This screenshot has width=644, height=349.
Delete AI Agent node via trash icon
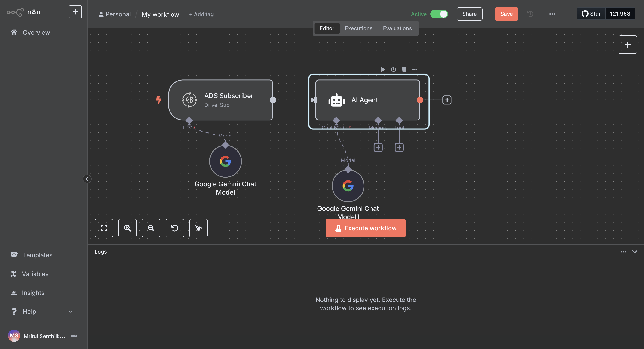(404, 69)
